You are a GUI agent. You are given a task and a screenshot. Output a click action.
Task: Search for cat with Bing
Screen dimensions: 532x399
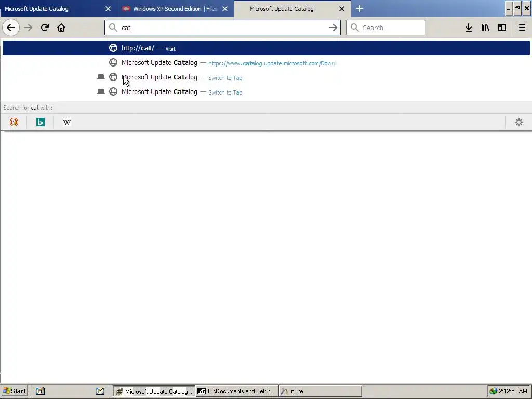tap(41, 122)
